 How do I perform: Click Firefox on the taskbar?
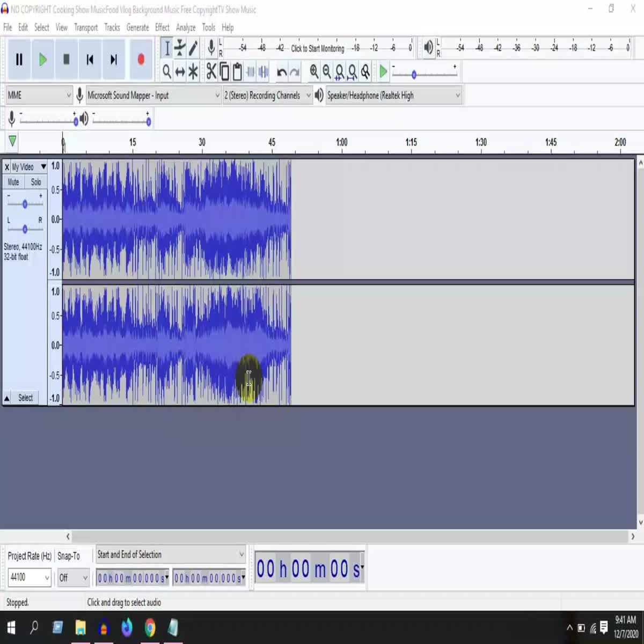point(127,627)
